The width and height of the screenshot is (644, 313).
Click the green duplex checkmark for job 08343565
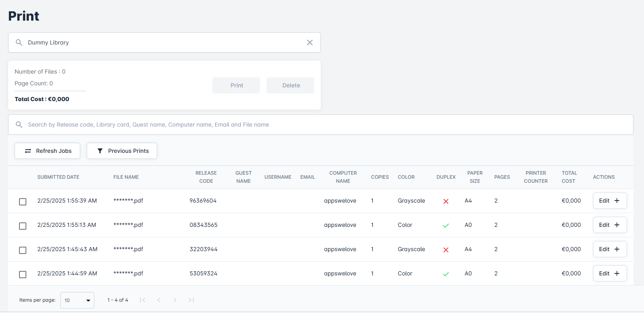point(446,226)
